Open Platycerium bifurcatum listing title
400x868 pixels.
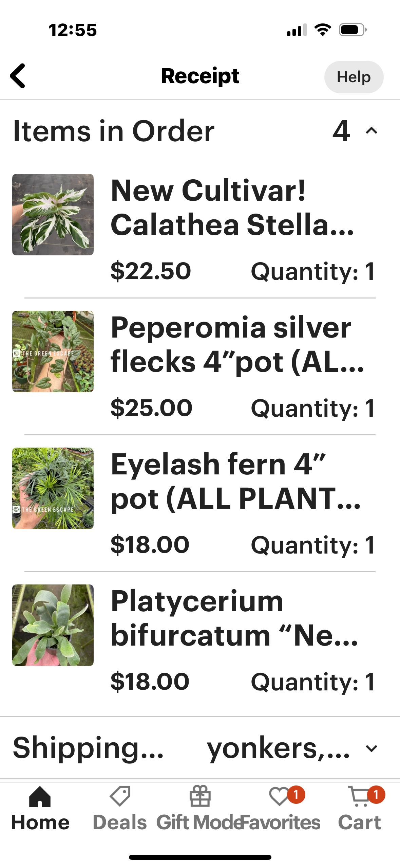pos(234,618)
